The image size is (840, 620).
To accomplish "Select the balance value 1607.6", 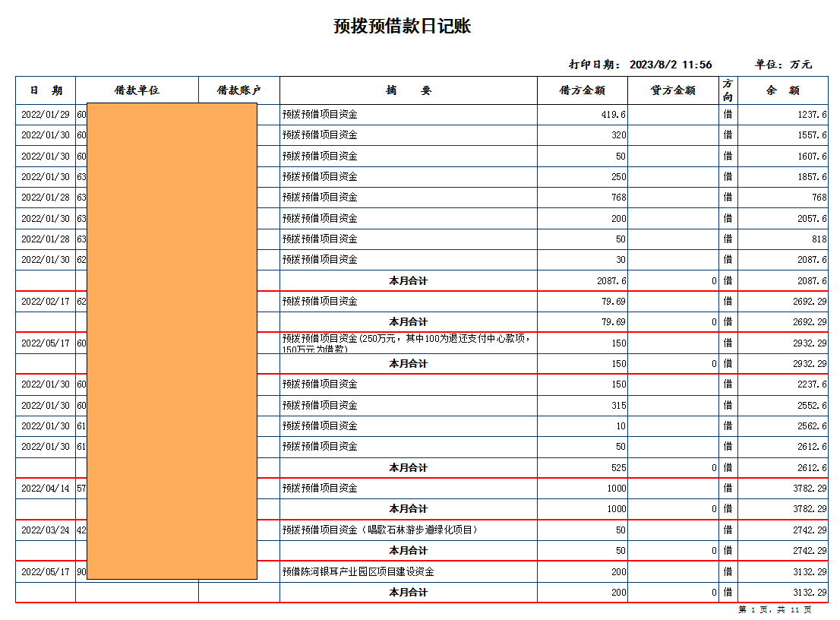I will pos(812,157).
